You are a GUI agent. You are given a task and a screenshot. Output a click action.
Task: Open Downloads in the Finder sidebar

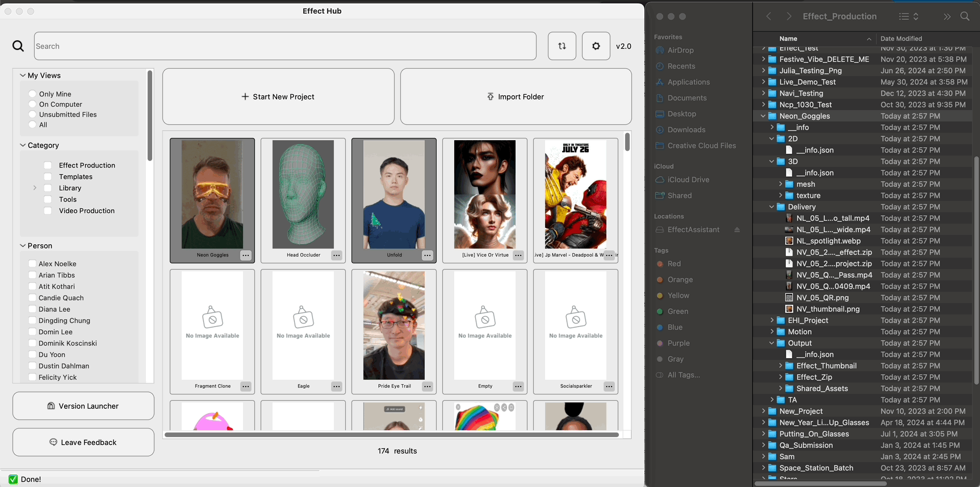click(686, 130)
